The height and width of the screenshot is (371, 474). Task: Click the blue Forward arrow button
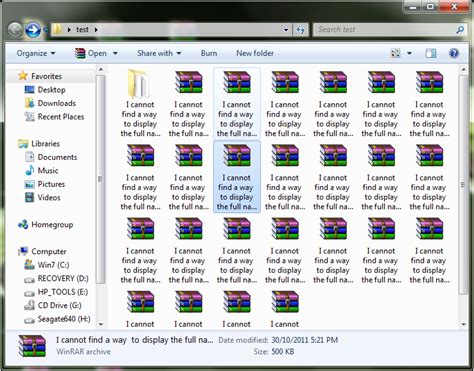tap(33, 30)
